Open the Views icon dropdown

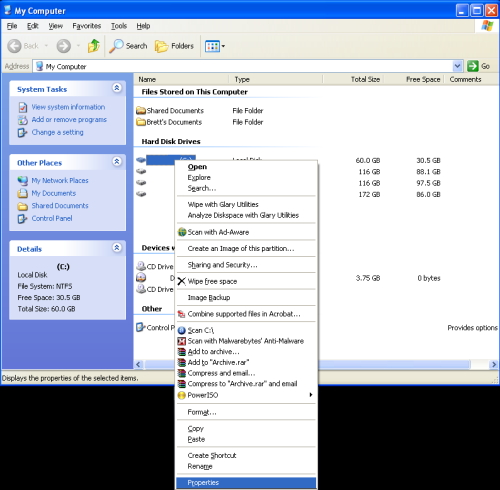click(215, 46)
